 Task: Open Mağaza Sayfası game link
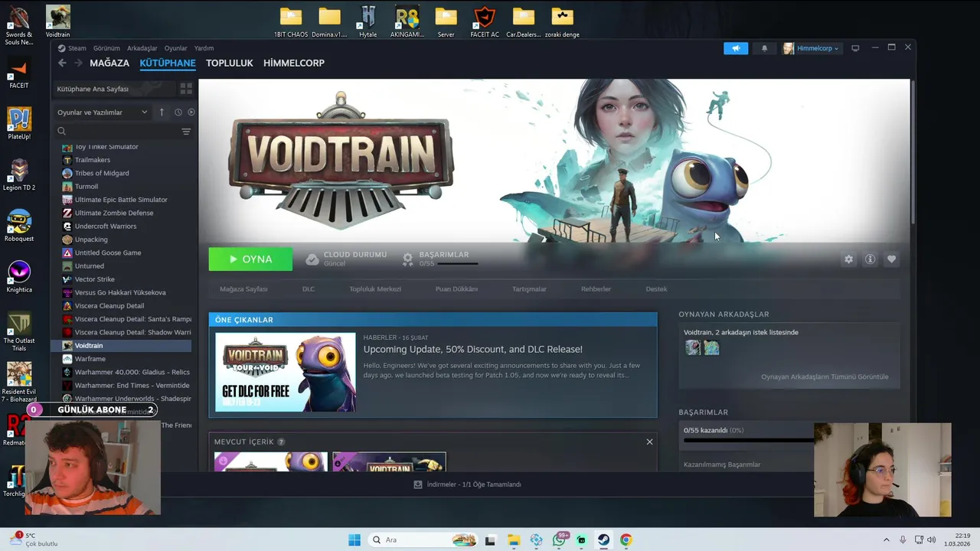[x=243, y=289]
